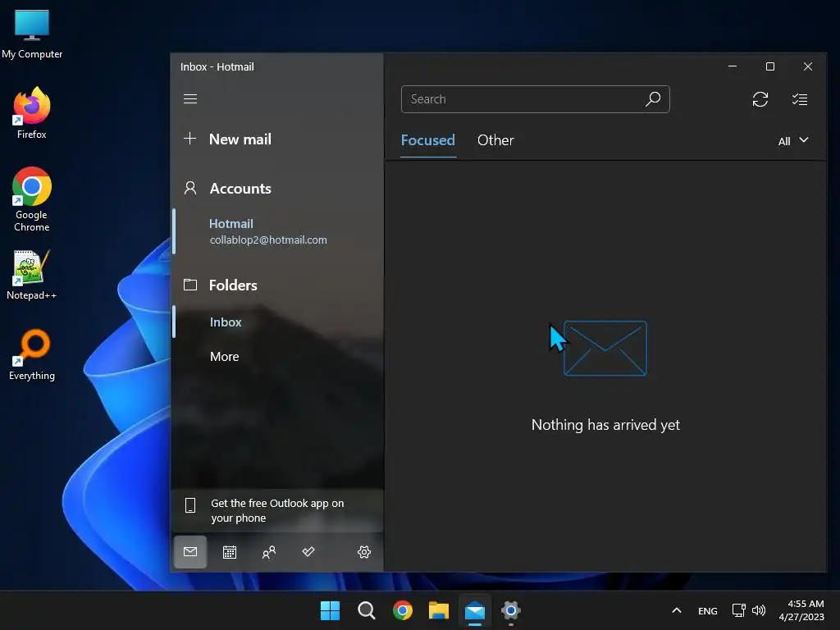
Task: Launch Chrome from the taskbar
Action: [403, 610]
